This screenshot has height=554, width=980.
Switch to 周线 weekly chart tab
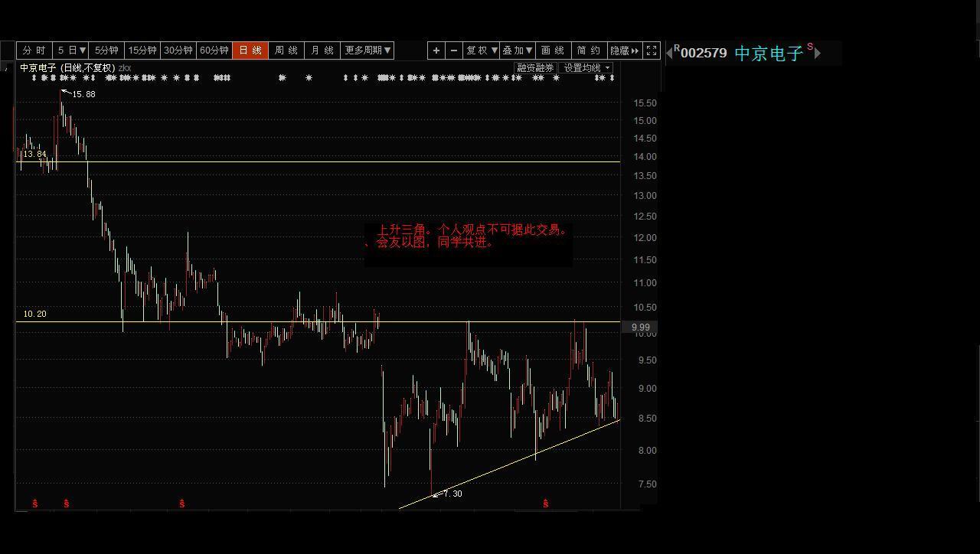(286, 51)
